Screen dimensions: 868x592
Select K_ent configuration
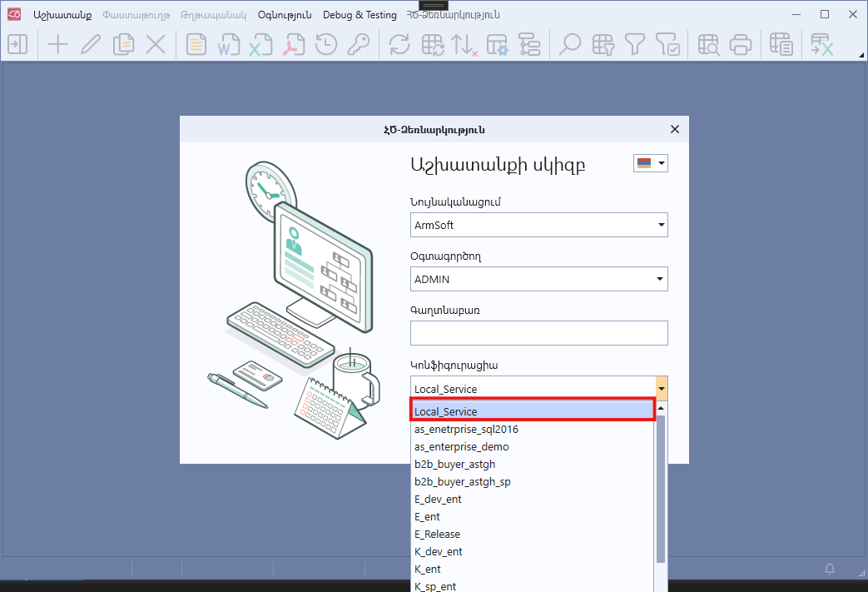pyautogui.click(x=533, y=569)
